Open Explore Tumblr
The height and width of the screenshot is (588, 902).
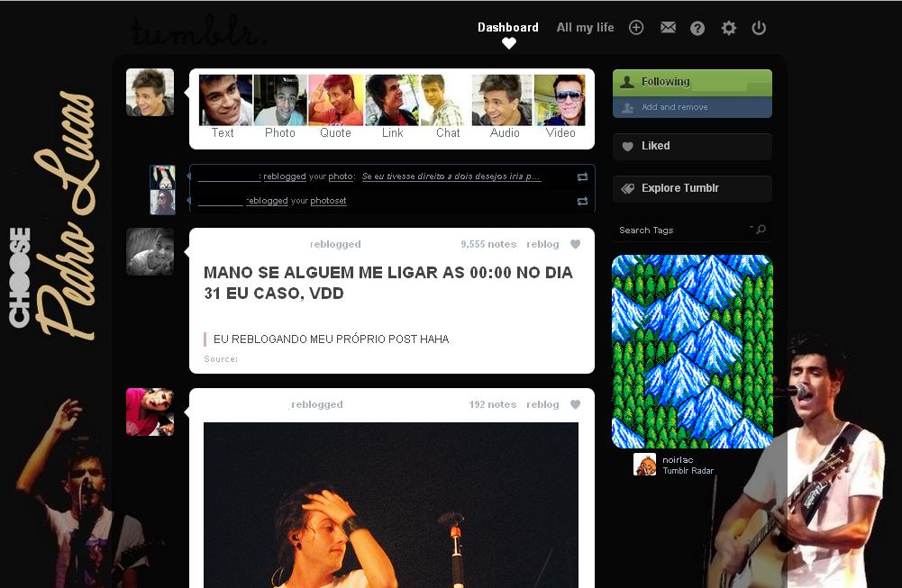point(692,188)
